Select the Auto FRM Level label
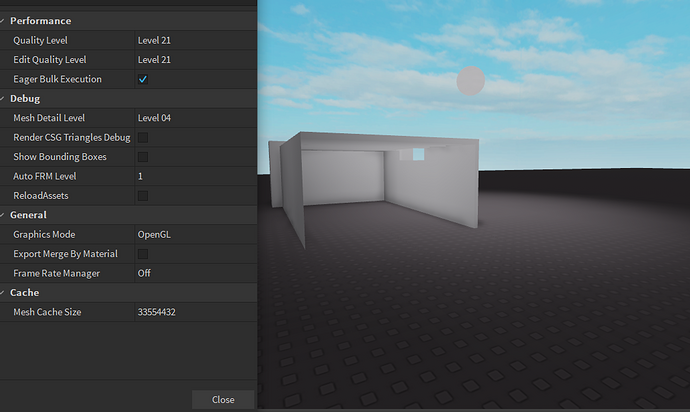 coord(44,176)
